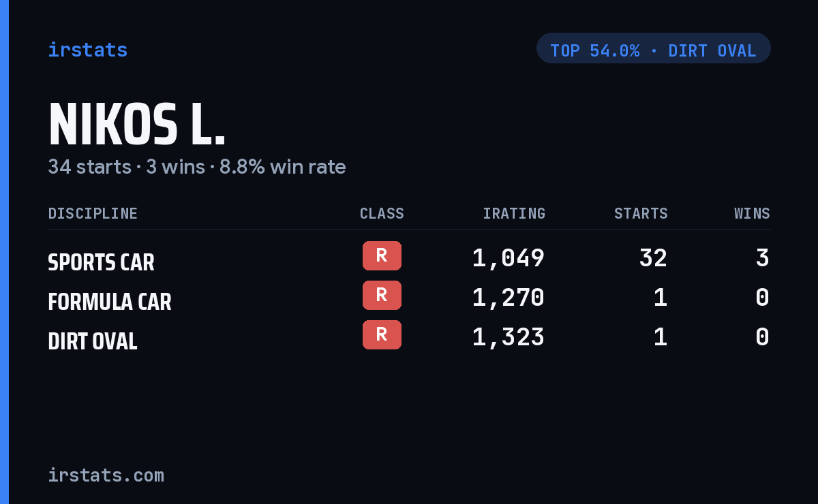
Task: Click the 1,049 iRating value
Action: [508, 258]
